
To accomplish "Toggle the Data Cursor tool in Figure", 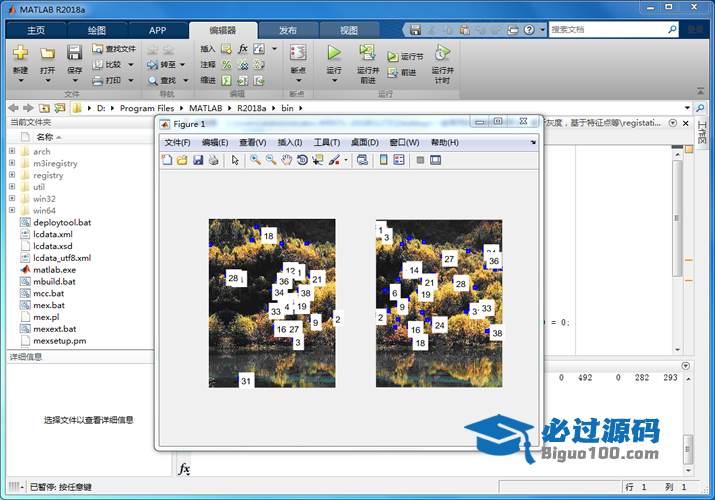I will [318, 160].
